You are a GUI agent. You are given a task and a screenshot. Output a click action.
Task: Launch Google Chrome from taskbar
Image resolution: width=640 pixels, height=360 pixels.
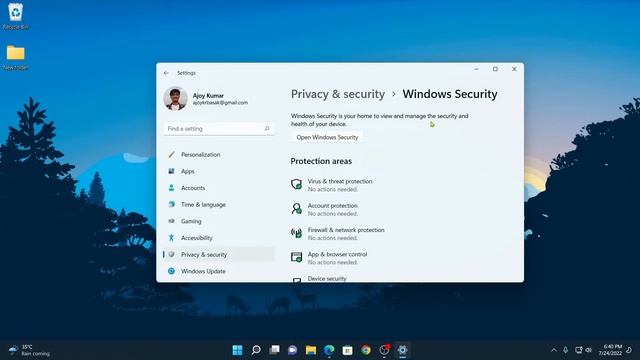coord(366,350)
